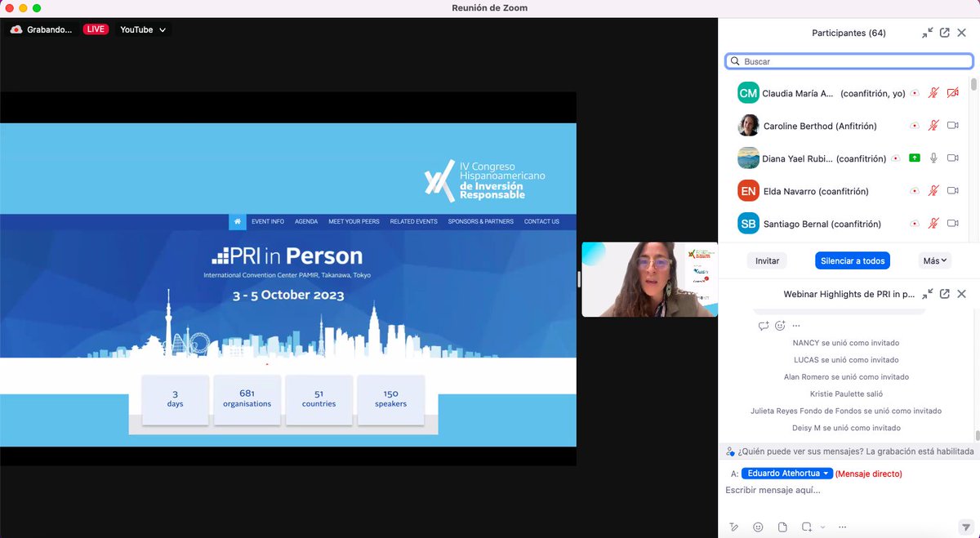Screen dimensions: 980x538
Task: Click Claudia María's recording indicator icon
Action: coord(915,93)
